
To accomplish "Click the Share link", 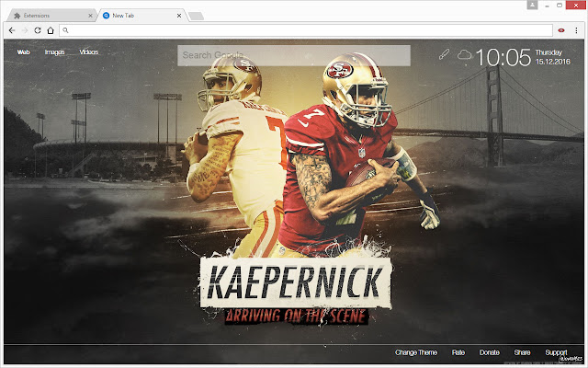I will (522, 352).
